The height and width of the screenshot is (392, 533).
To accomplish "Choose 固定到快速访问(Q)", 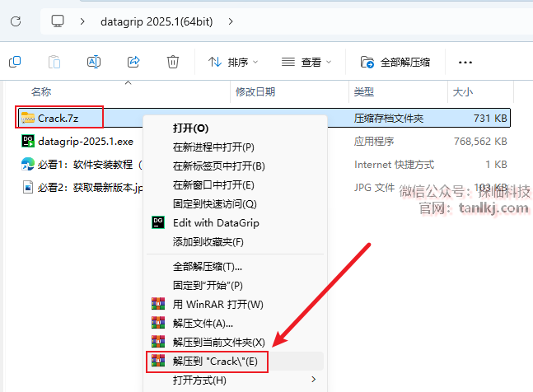I will pyautogui.click(x=215, y=204).
